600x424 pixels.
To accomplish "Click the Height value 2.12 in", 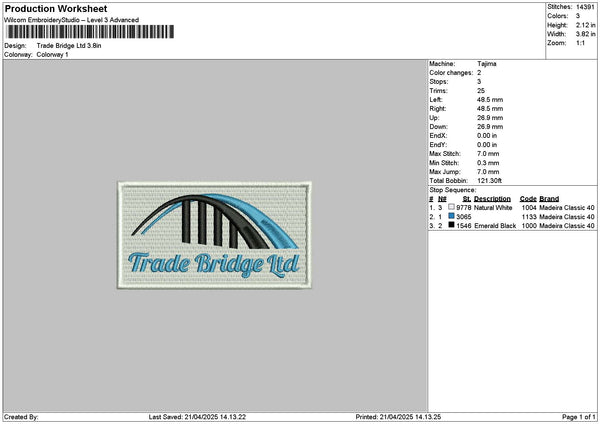I will pos(585,25).
